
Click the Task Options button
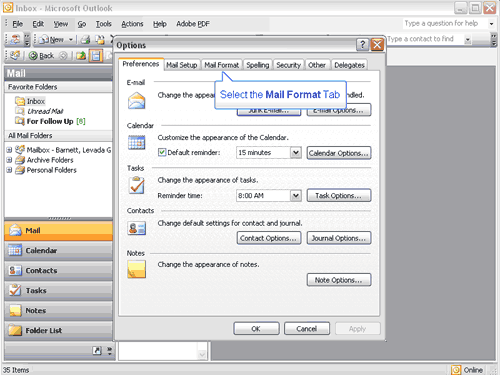(x=339, y=195)
